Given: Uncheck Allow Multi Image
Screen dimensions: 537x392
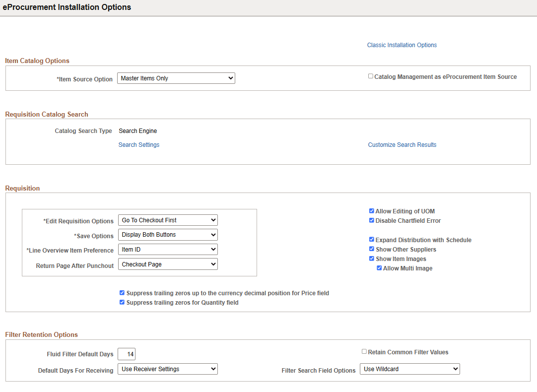Looking at the screenshot, I should [x=379, y=267].
